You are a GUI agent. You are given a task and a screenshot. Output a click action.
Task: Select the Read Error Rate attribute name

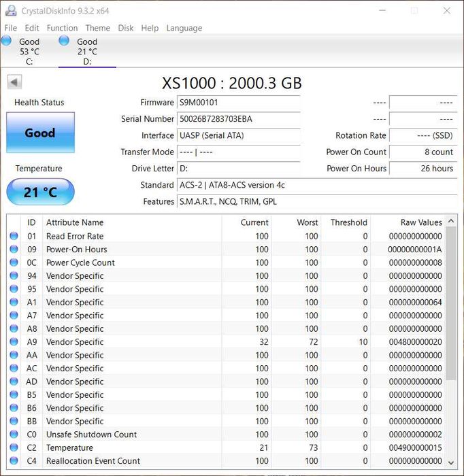[75, 236]
